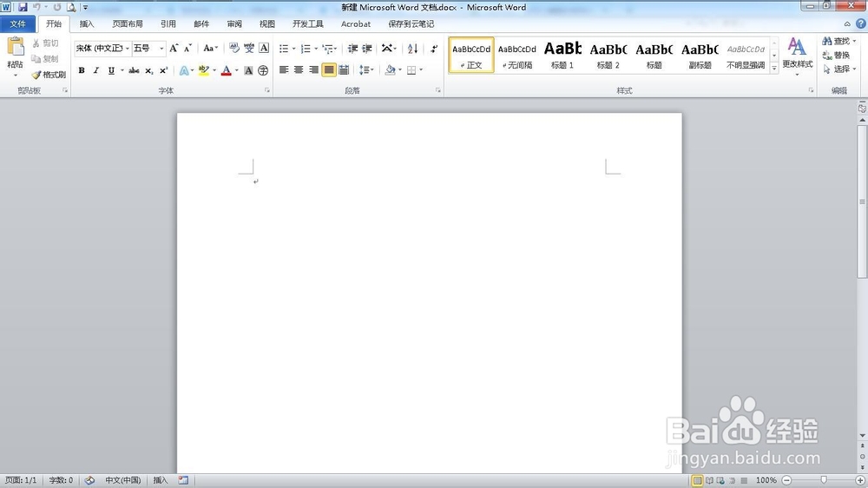Open the 文件 (File) tab

[17, 23]
